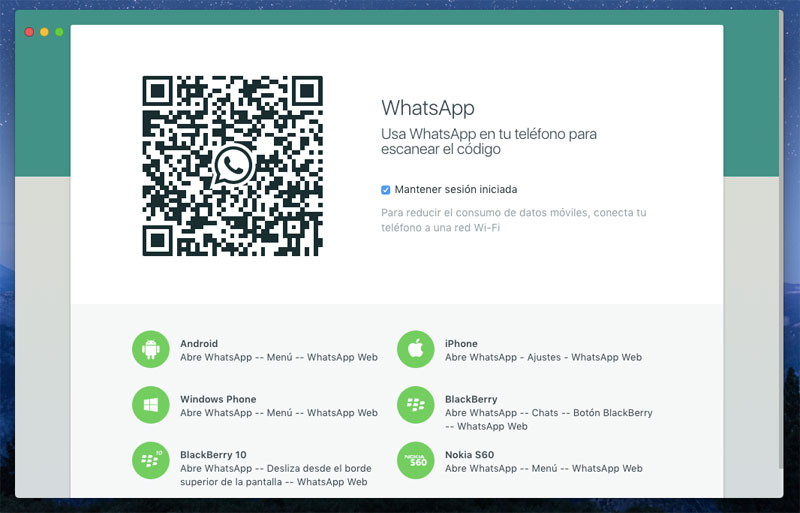This screenshot has height=513, width=800.
Task: Click the Apple logo icon for iPhone
Action: coord(416,349)
